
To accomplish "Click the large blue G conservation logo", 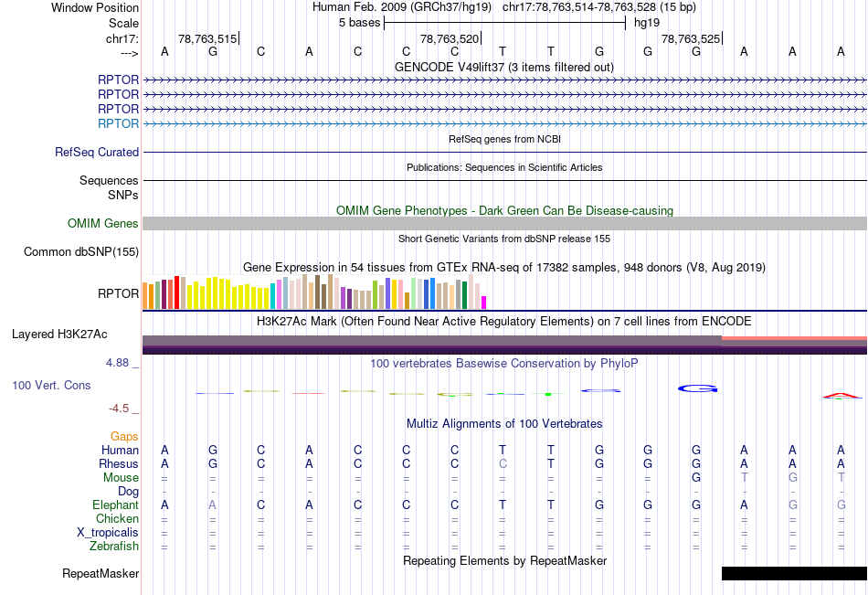I will (x=697, y=389).
